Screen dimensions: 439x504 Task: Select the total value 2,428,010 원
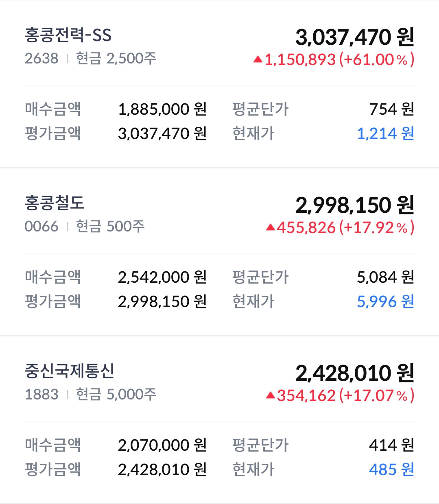pyautogui.click(x=355, y=373)
